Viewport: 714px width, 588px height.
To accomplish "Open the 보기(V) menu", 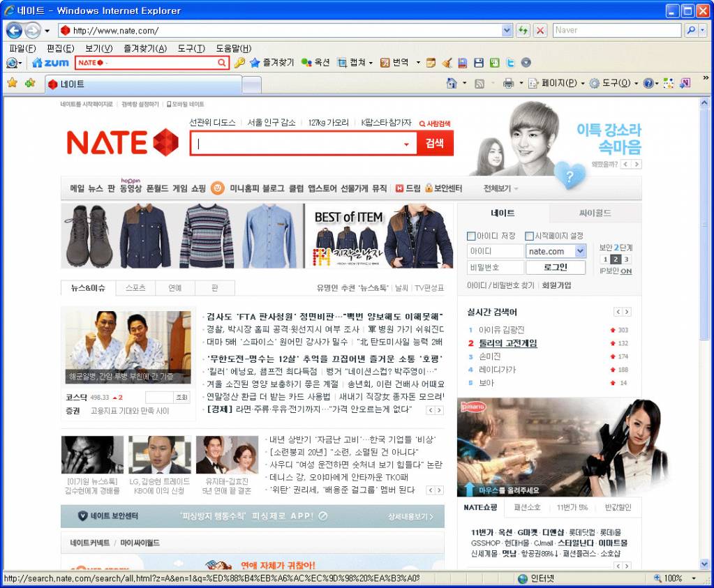I will [99, 49].
